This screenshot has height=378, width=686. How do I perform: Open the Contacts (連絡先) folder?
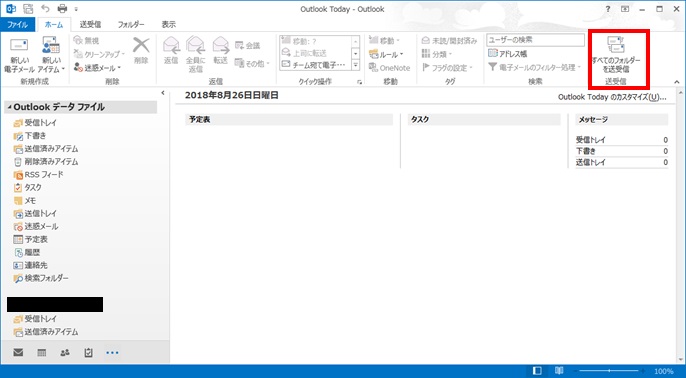click(x=31, y=265)
